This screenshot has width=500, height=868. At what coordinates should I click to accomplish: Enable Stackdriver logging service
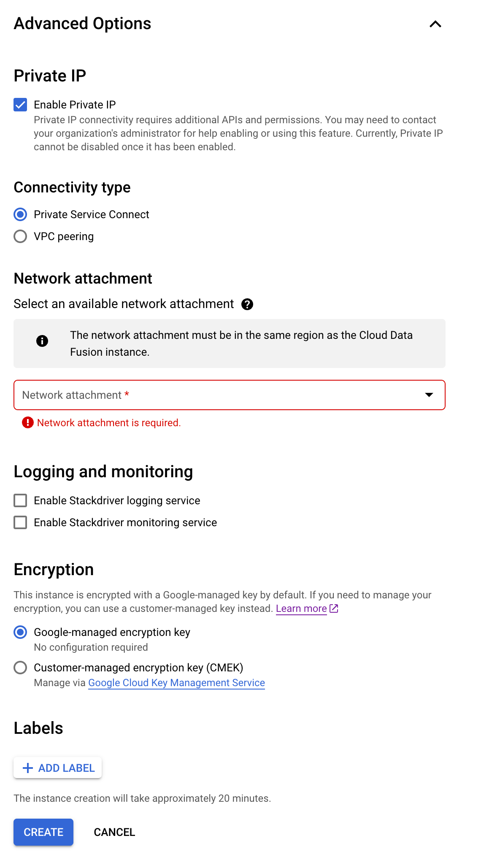[19, 500]
